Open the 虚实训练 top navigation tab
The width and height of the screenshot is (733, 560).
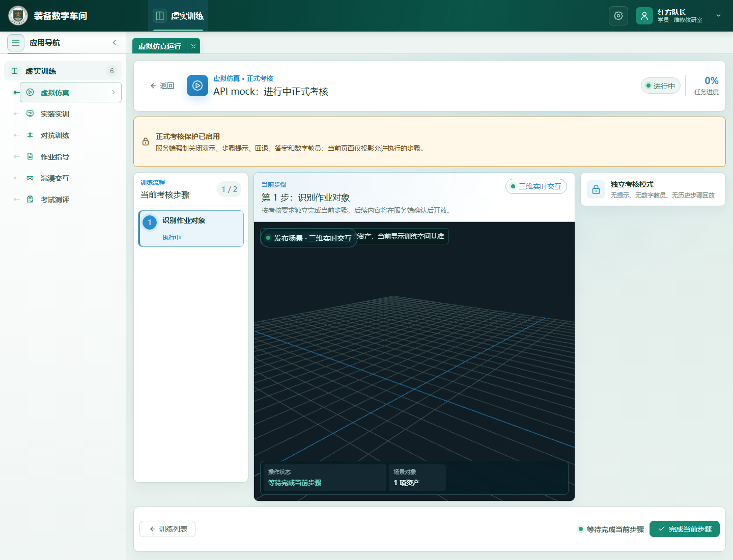pos(178,16)
